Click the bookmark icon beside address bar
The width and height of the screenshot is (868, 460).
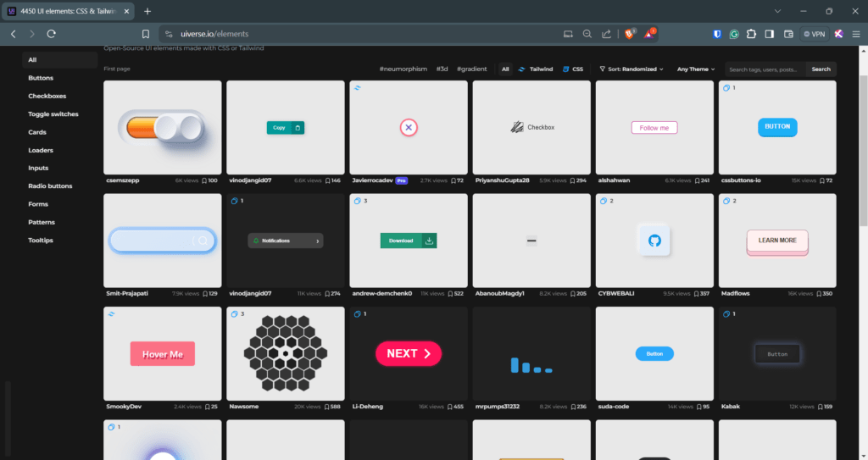tap(146, 34)
